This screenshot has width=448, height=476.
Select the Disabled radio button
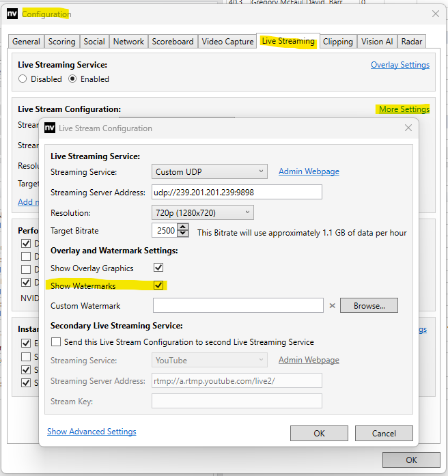point(23,79)
